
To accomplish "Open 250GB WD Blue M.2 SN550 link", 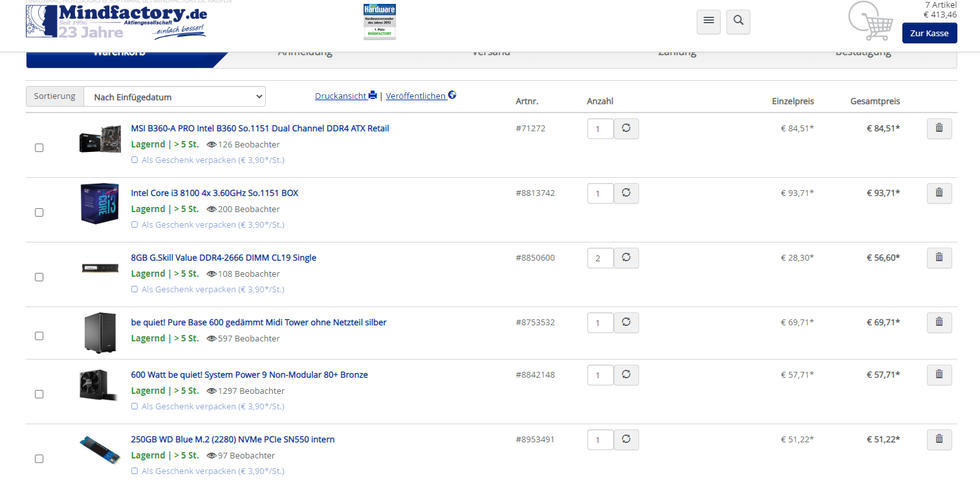I will click(233, 439).
